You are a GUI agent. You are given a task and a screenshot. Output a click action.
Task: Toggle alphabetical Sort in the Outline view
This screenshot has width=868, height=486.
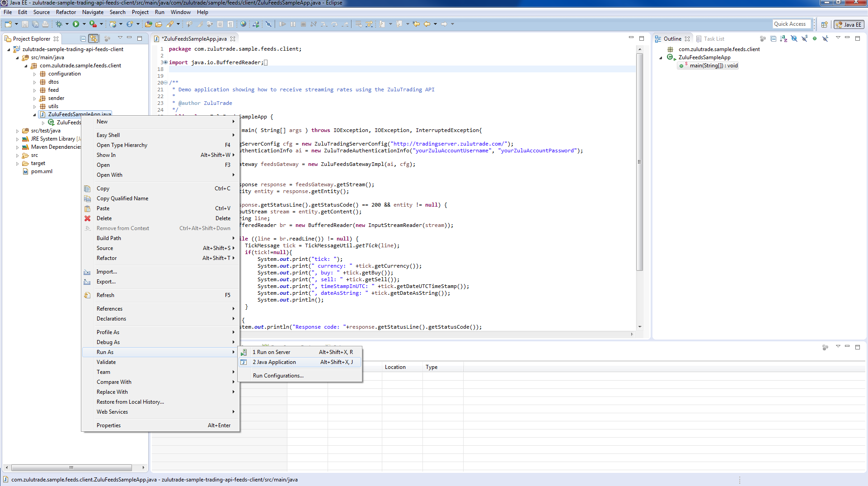coord(784,39)
